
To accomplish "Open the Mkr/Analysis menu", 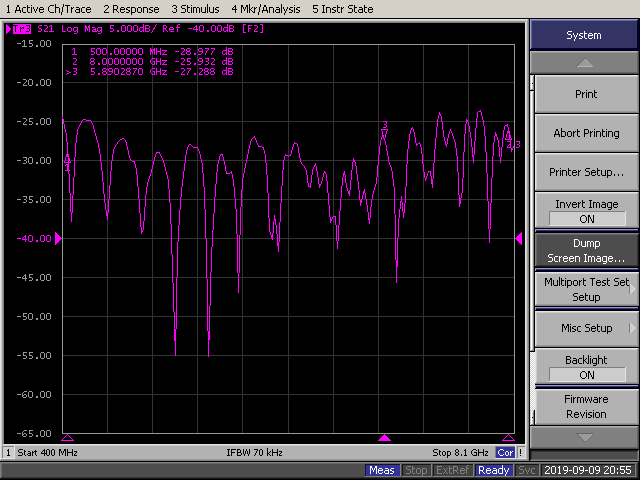I will [x=266, y=9].
